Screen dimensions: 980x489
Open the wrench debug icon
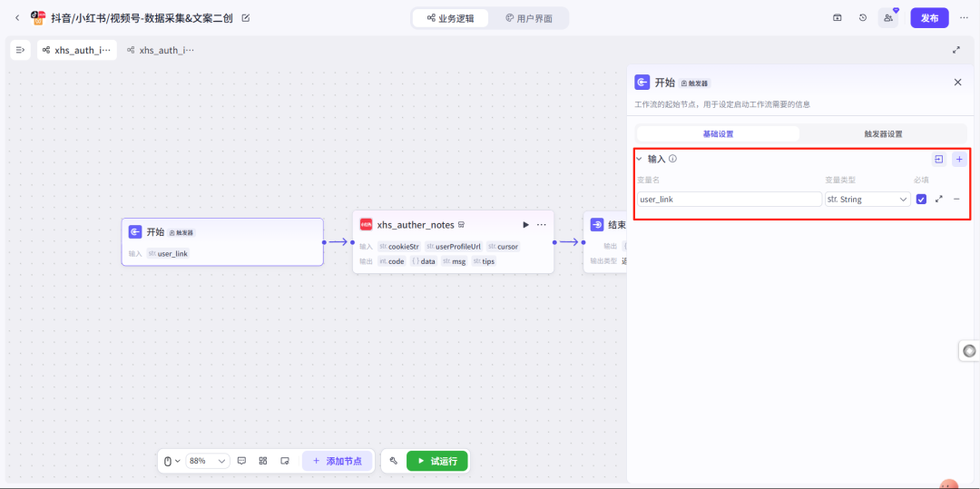394,461
